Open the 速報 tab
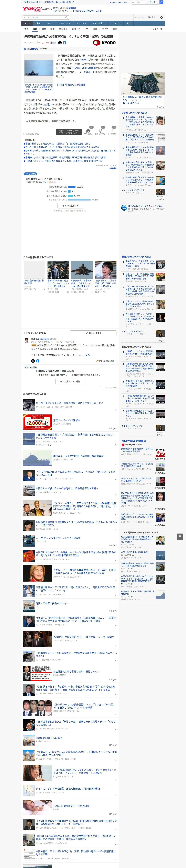Viewport: 186px width, 868px height. click(38, 24)
